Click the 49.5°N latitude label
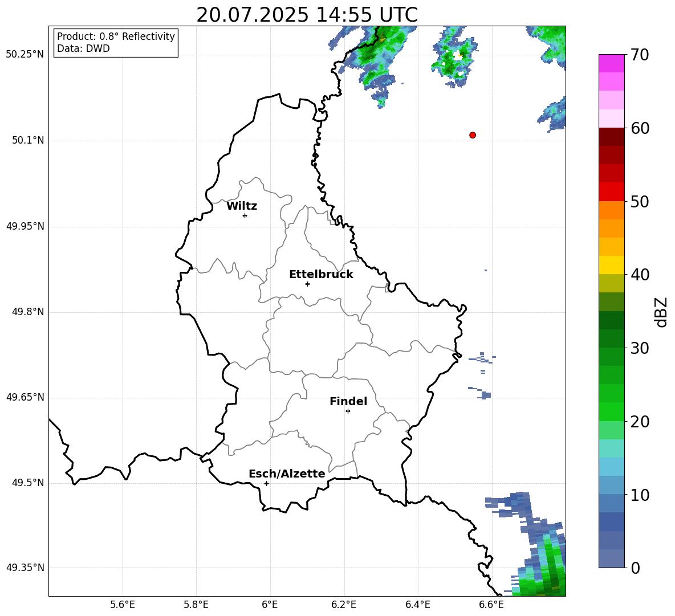Image resolution: width=675 pixels, height=616 pixels. pyautogui.click(x=27, y=483)
